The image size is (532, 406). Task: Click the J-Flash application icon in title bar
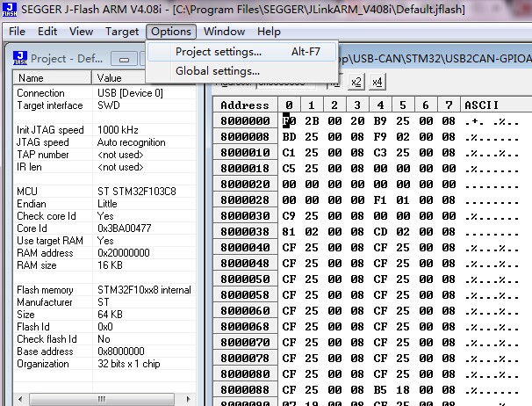click(x=10, y=10)
